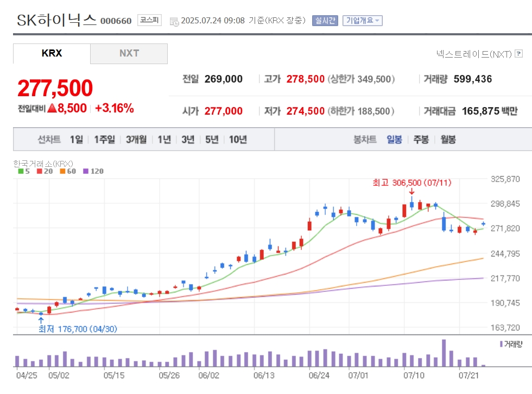Click the trading value 165,875 백만
The width and height of the screenshot is (532, 394).
pyautogui.click(x=490, y=111)
